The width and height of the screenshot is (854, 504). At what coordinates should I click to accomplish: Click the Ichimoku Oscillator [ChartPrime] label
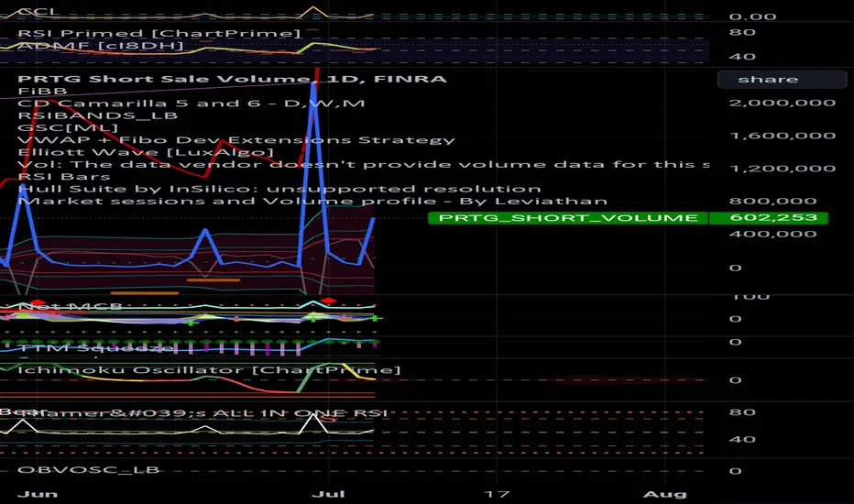tap(209, 370)
